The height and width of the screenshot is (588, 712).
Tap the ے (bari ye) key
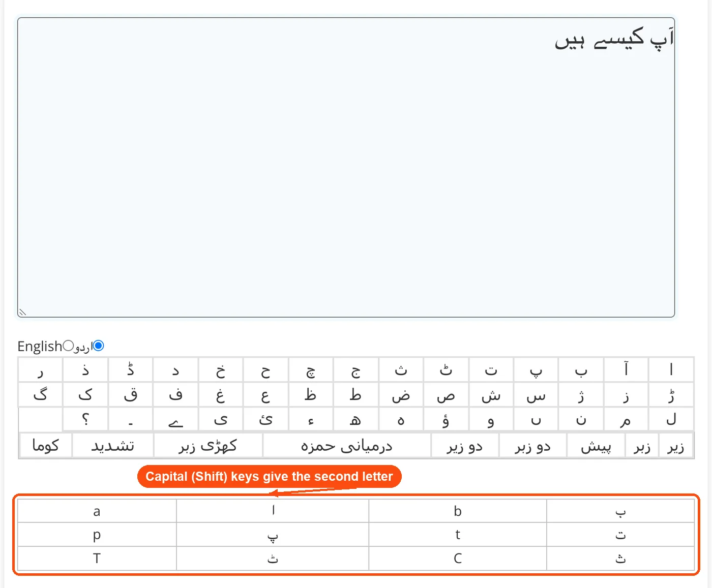tap(175, 420)
